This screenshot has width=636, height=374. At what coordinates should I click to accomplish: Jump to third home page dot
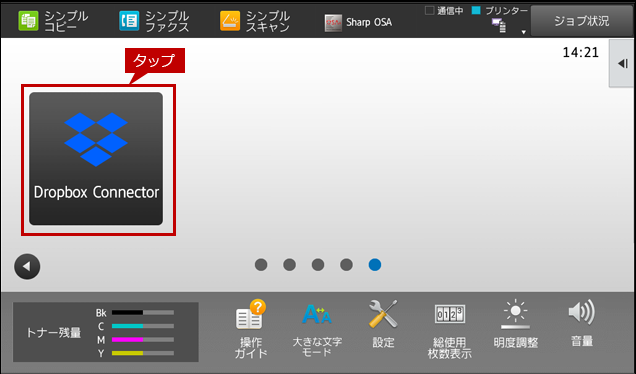(318, 265)
